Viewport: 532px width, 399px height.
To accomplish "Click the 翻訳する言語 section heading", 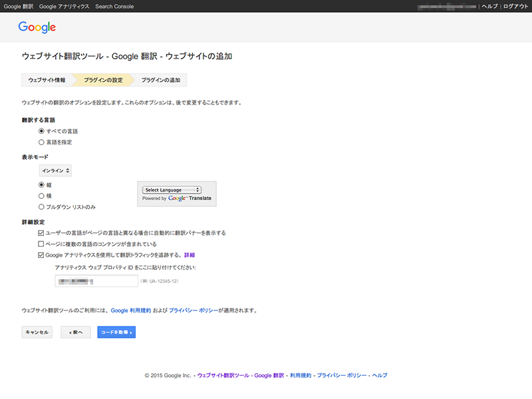I will coord(39,120).
